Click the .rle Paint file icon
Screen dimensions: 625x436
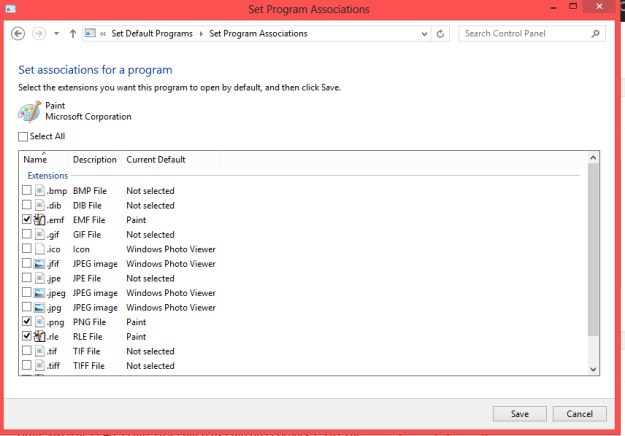tap(39, 336)
